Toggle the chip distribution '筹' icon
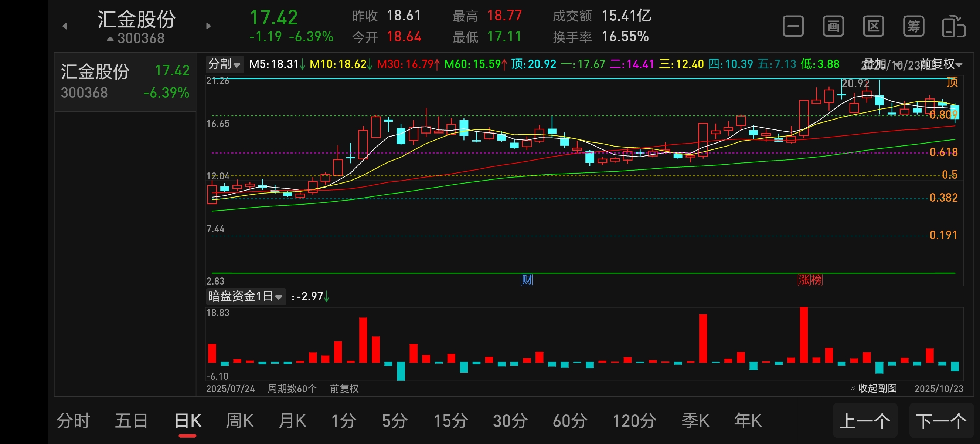Image resolution: width=980 pixels, height=444 pixels. (913, 26)
